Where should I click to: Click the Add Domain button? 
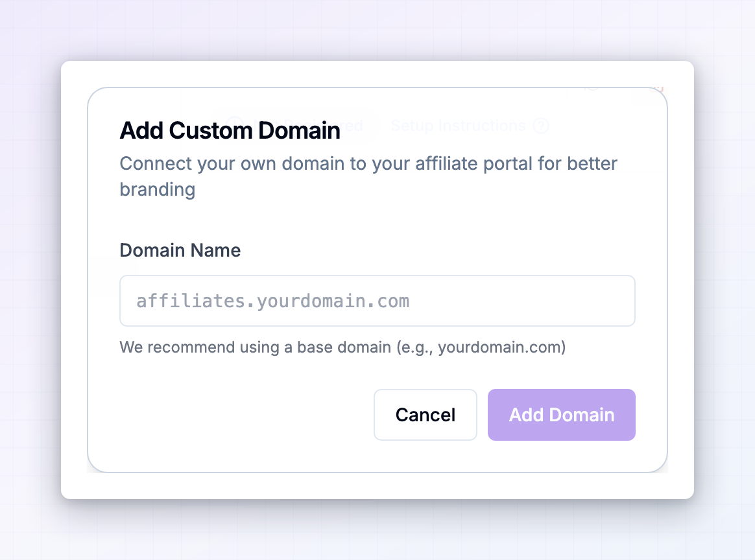point(562,415)
